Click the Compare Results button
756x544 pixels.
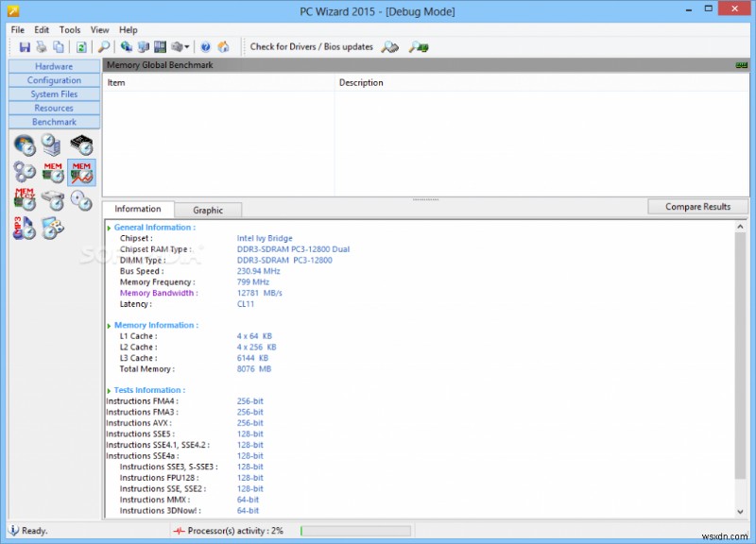(x=697, y=207)
